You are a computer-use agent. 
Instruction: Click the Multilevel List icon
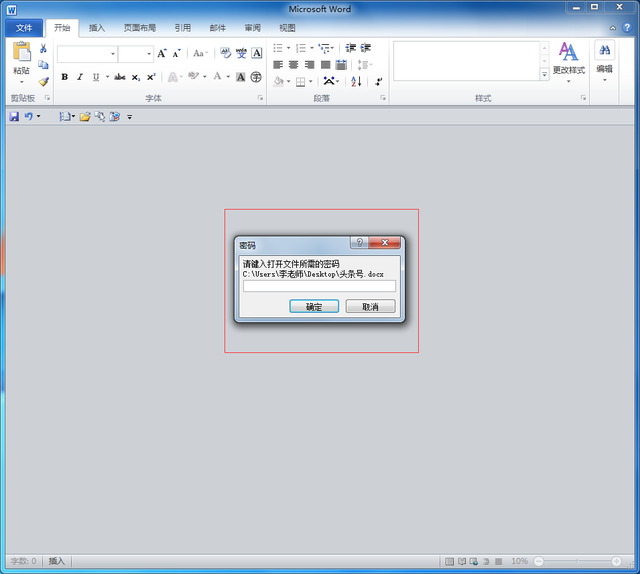325,49
